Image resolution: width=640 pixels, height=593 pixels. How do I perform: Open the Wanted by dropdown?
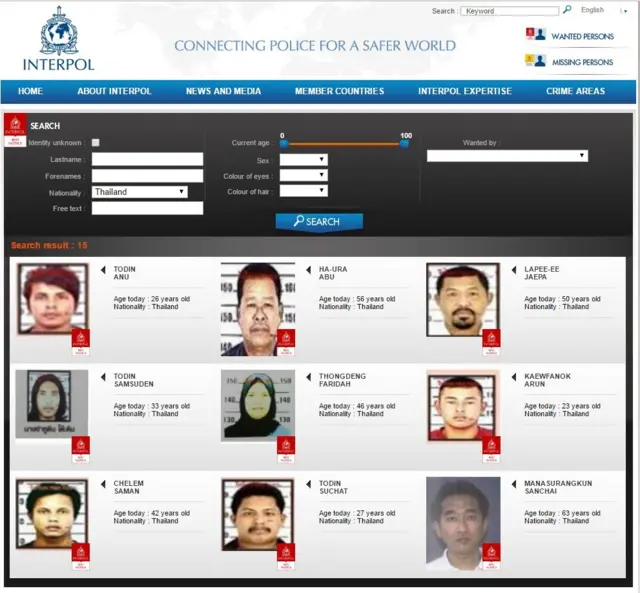507,156
